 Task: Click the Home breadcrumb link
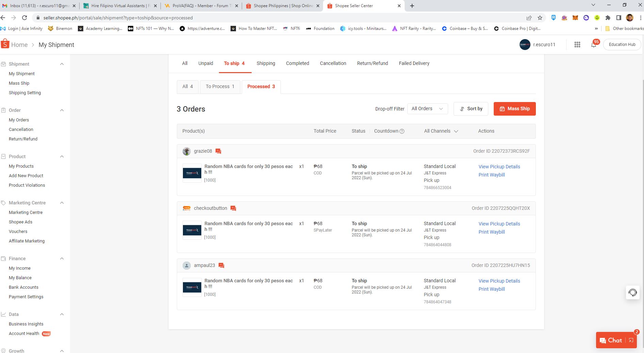click(x=19, y=45)
